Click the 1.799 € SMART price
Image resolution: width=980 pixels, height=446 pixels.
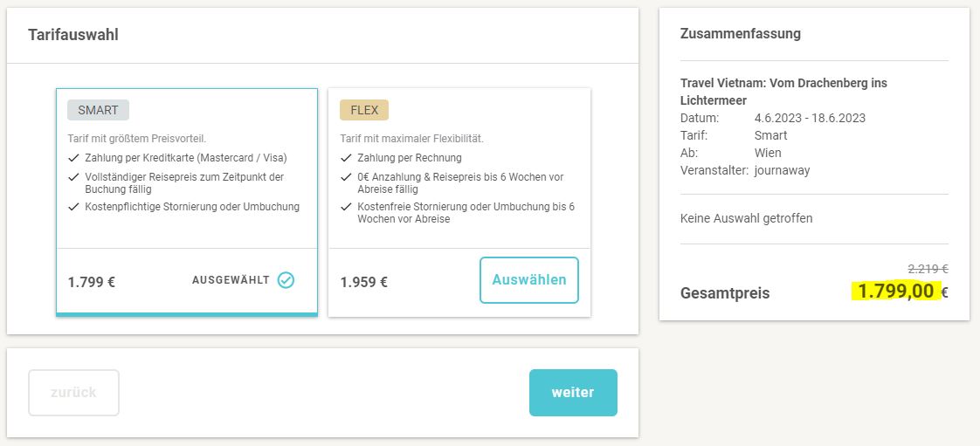coord(91,282)
